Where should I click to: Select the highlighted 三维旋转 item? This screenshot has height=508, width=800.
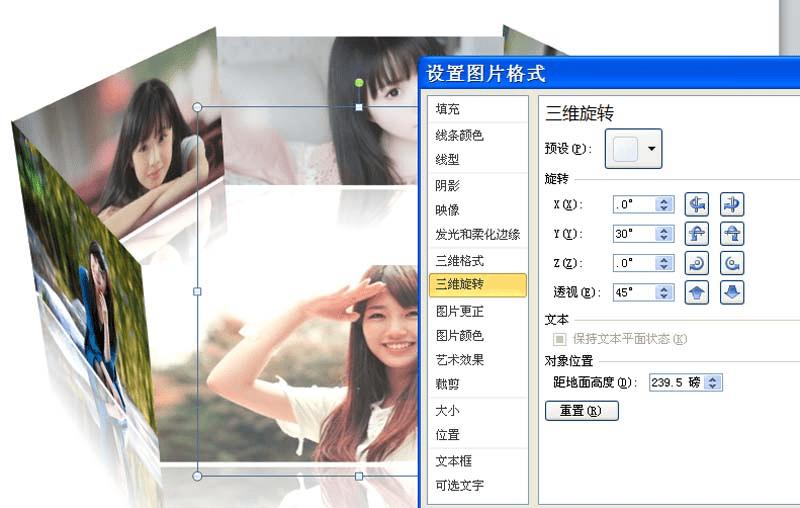point(478,285)
